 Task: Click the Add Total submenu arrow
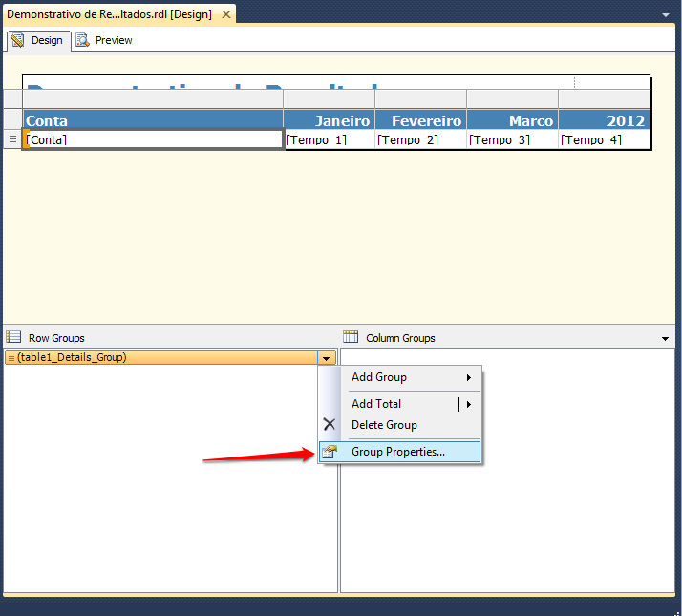(469, 404)
